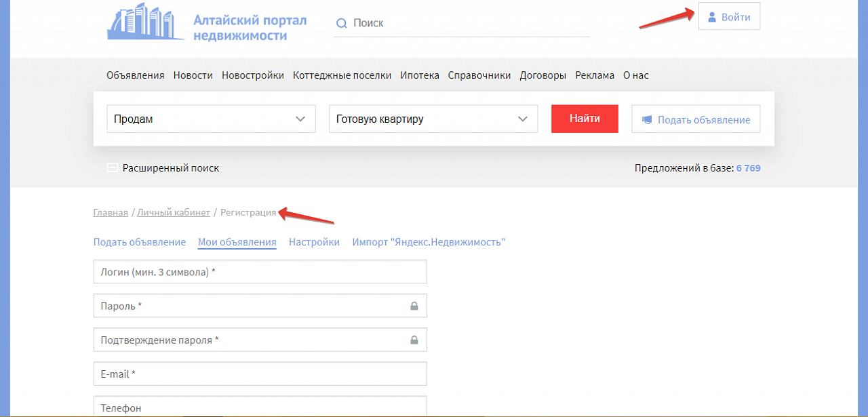Go to Личный кабинет breadcrumb link
This screenshot has width=868, height=417.
click(174, 212)
